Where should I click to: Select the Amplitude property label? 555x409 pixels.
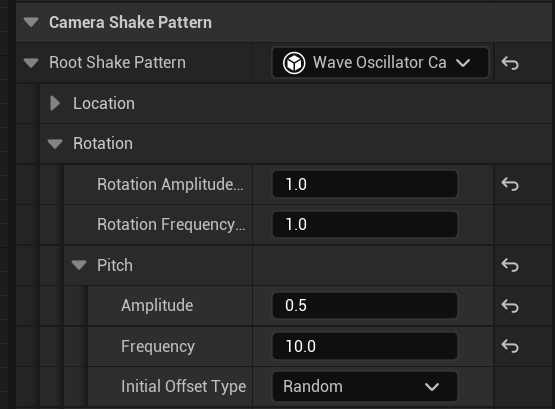point(157,305)
